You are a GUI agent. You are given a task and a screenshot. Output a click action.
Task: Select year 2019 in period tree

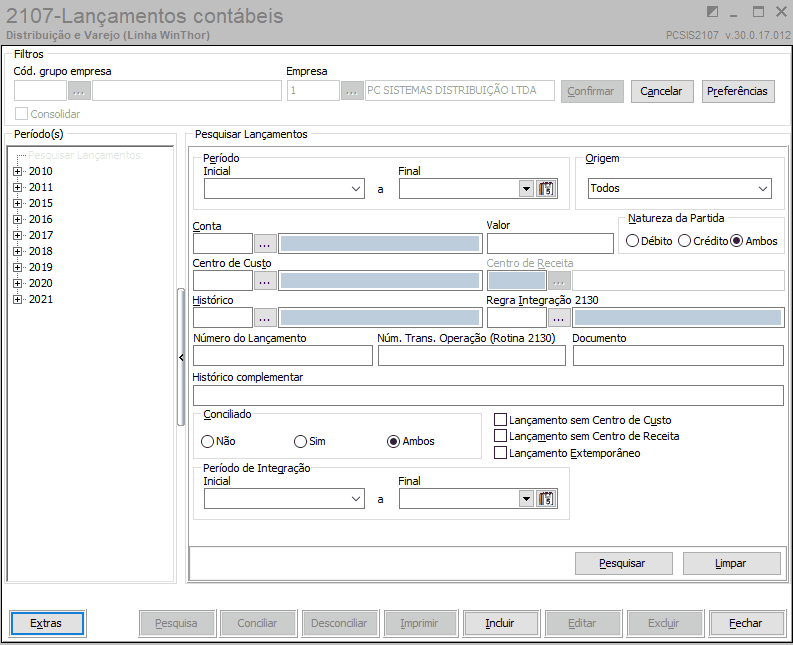coord(40,267)
